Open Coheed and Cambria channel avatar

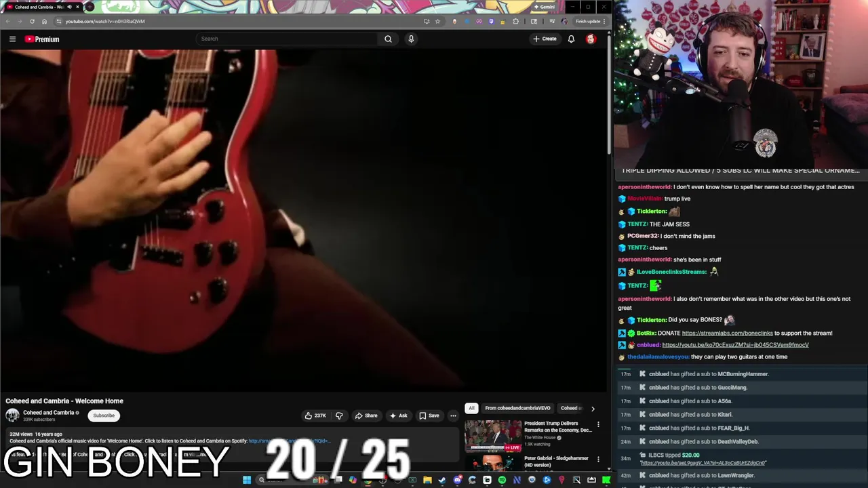(12, 415)
